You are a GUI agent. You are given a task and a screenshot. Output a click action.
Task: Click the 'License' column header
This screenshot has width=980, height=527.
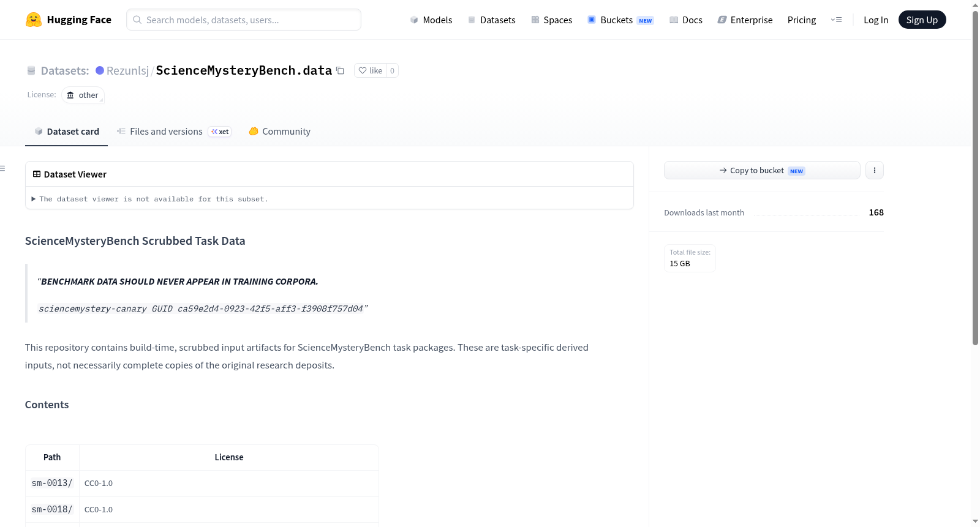pyautogui.click(x=229, y=457)
